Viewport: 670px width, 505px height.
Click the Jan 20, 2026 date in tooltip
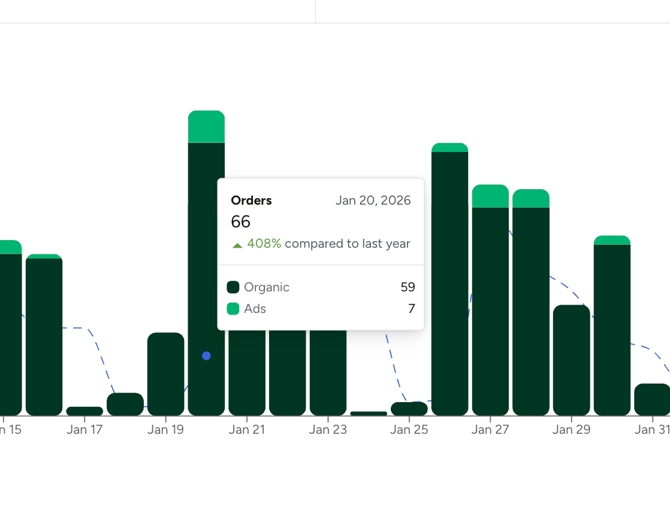(x=373, y=200)
